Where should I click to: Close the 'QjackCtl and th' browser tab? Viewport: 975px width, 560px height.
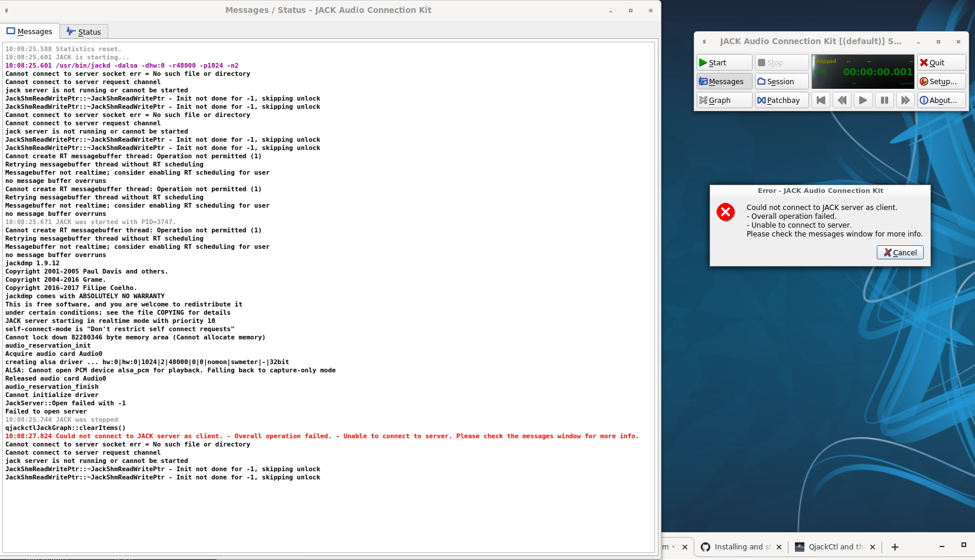873,547
